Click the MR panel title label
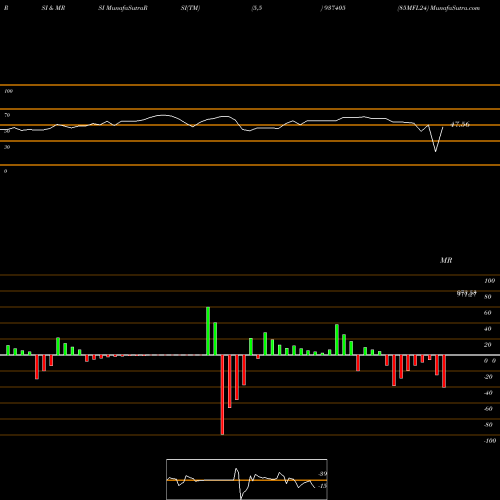500x500 pixels. point(446,260)
